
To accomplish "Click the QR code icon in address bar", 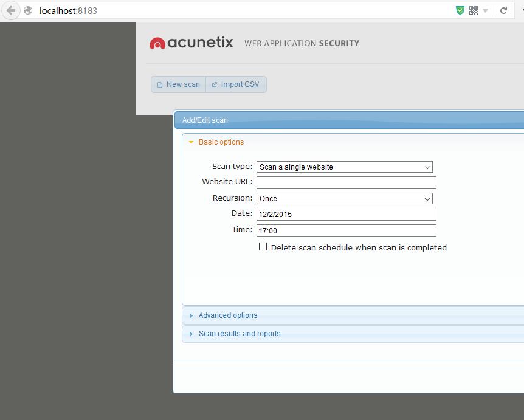I will (x=474, y=10).
